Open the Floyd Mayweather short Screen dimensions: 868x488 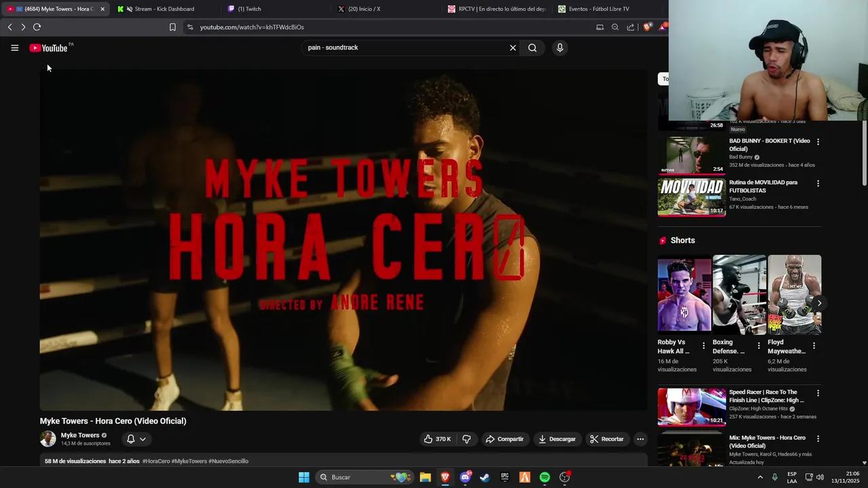[794, 293]
